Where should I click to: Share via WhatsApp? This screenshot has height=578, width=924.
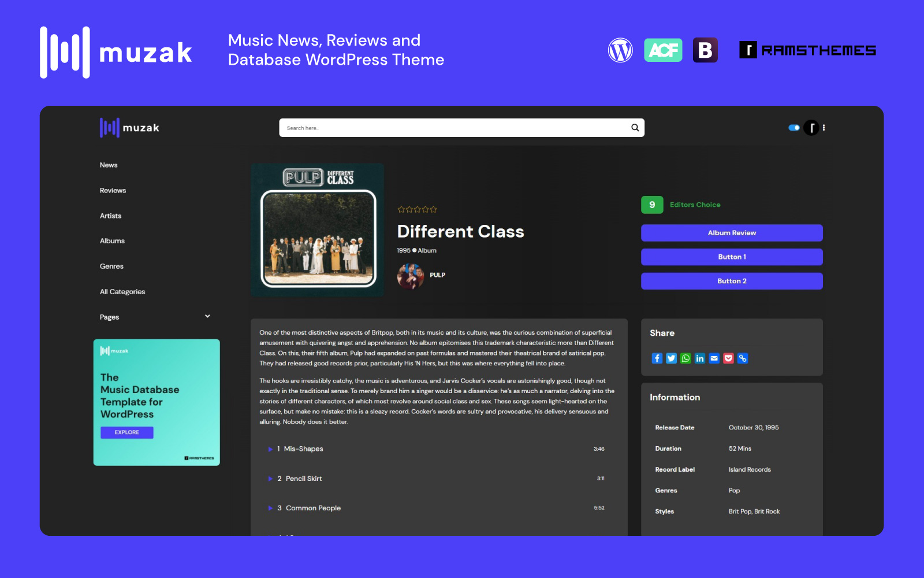point(685,358)
